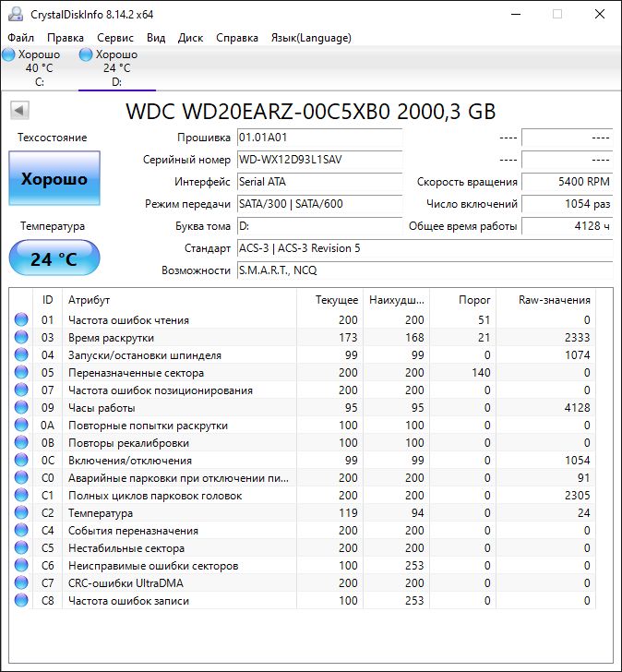Open the Справка menu

click(237, 38)
